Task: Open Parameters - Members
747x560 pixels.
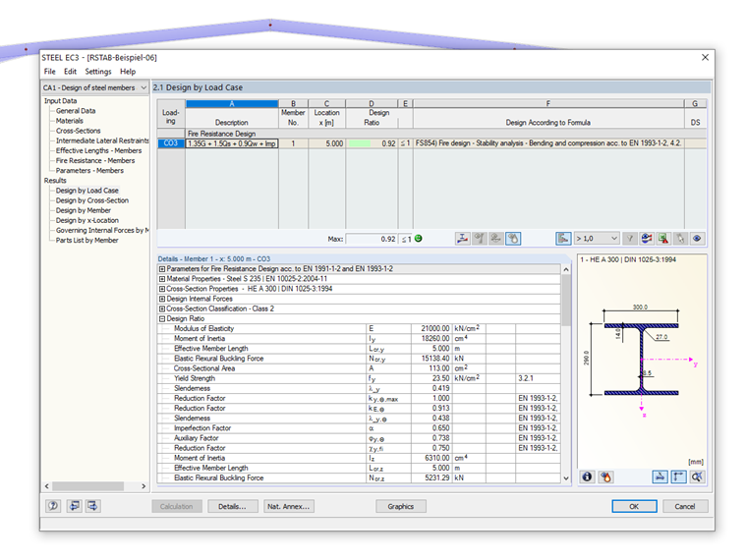Action: pyautogui.click(x=89, y=171)
